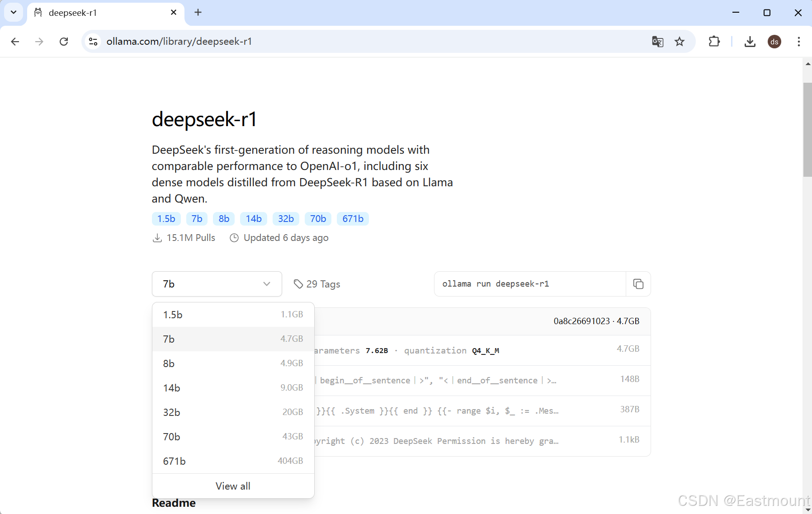Collapse the 7b model size dropdown

[217, 284]
